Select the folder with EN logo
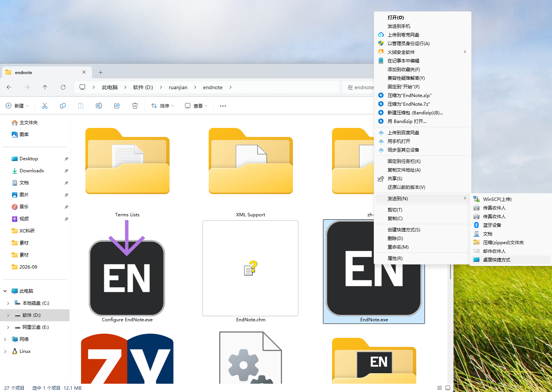Viewport: 552px width, 392px height. click(x=374, y=360)
